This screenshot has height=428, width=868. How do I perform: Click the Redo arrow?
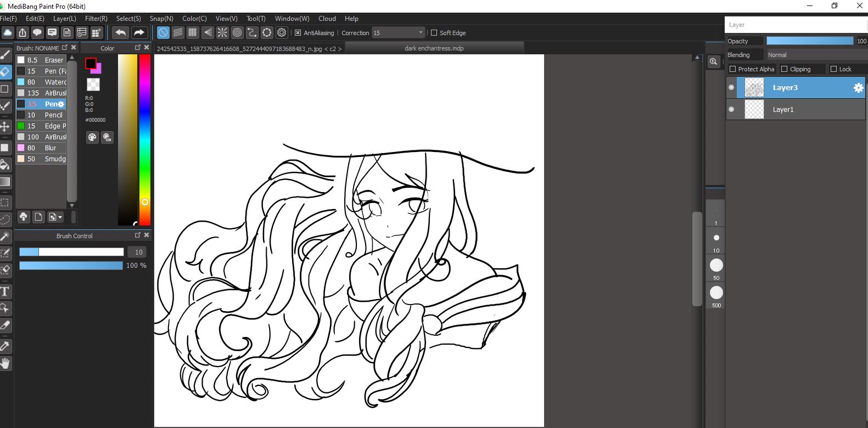click(139, 32)
